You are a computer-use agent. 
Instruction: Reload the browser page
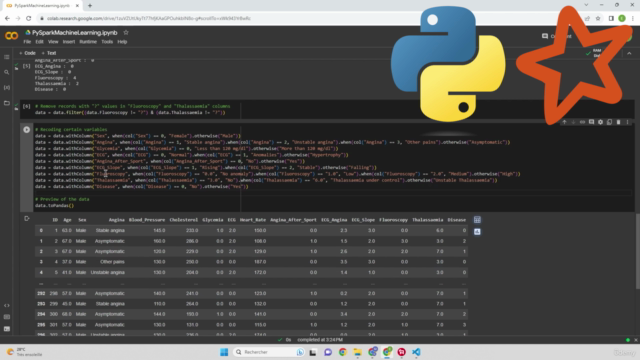pyautogui.click(x=29, y=18)
